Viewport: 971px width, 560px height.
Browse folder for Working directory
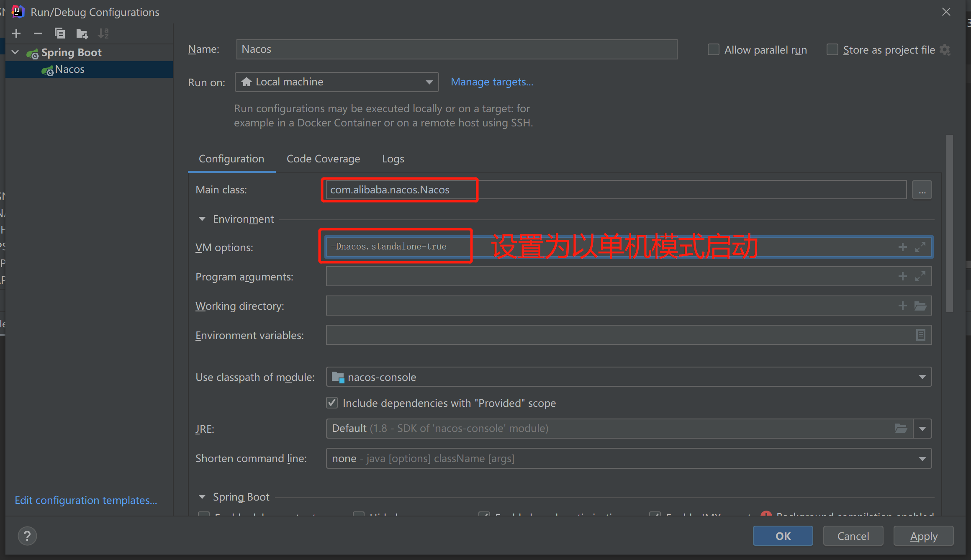click(920, 306)
